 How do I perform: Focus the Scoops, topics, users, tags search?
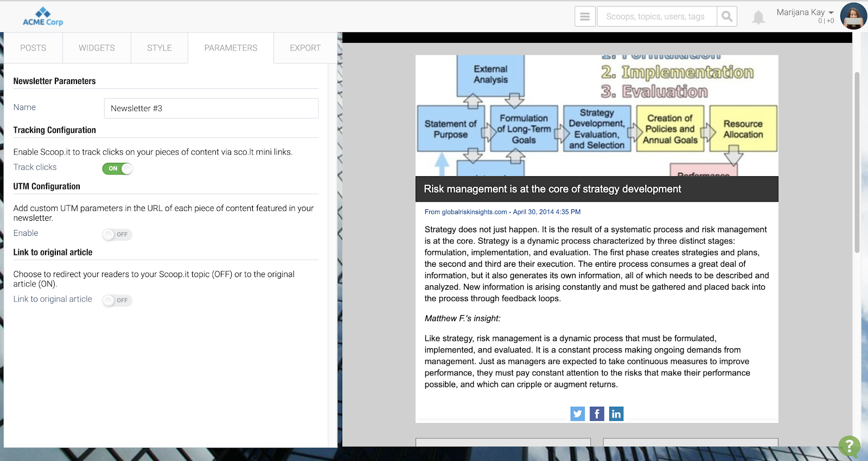point(657,17)
